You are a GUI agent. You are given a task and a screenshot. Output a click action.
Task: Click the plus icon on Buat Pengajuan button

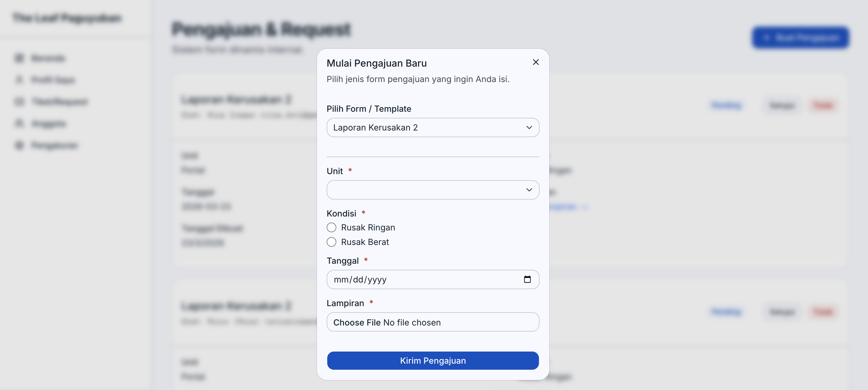click(x=768, y=38)
